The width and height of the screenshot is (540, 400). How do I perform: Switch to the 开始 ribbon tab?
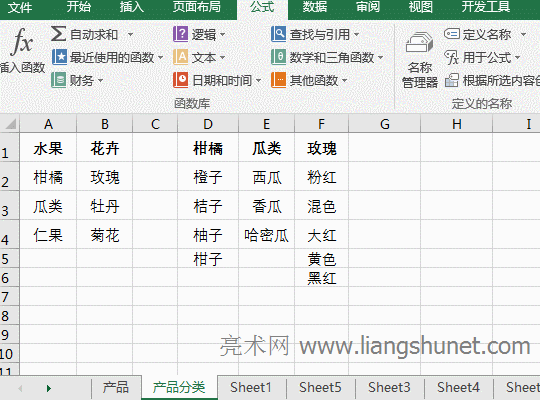click(x=79, y=7)
